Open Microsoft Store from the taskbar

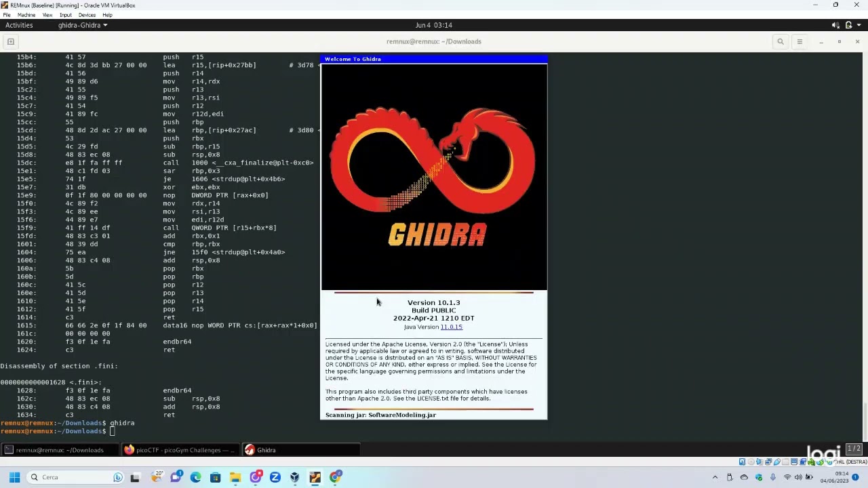click(x=216, y=477)
